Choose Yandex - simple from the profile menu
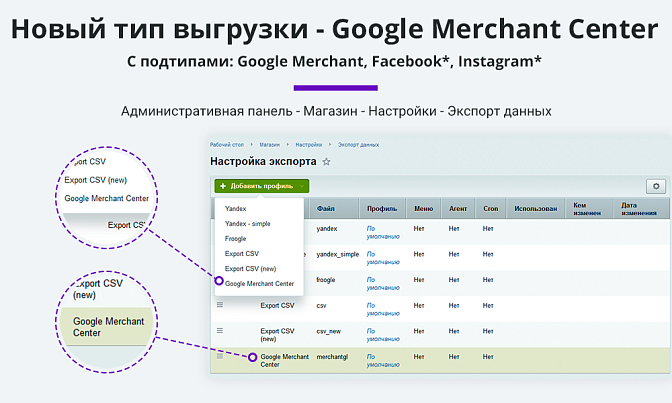 pyautogui.click(x=247, y=224)
